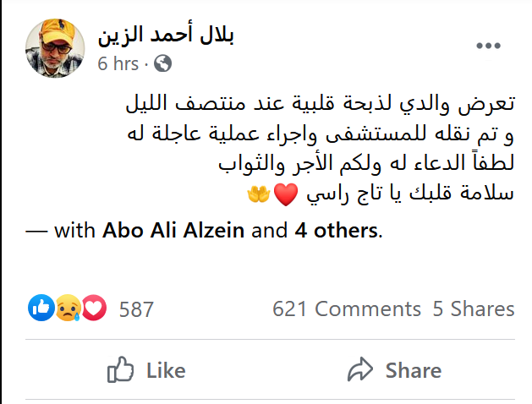Screen dimensions: 532x404
Task: Click the first line of the Arabic post text
Action: pos(321,103)
